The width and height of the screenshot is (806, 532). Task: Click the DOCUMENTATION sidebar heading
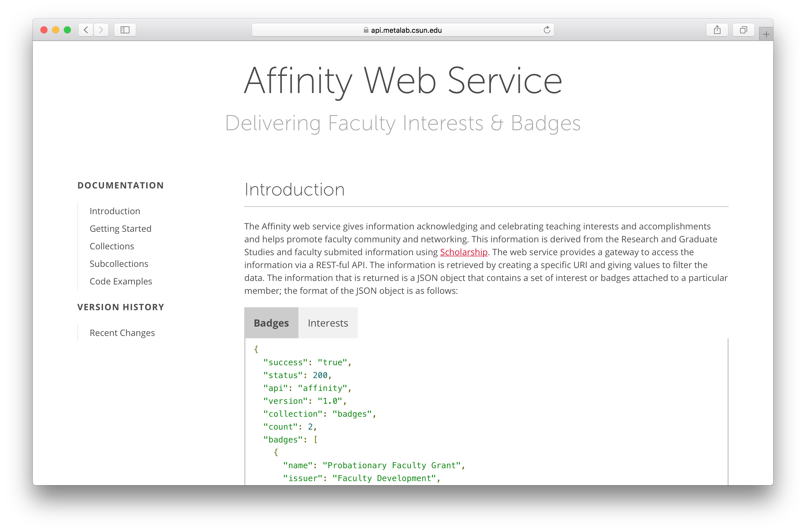121,185
